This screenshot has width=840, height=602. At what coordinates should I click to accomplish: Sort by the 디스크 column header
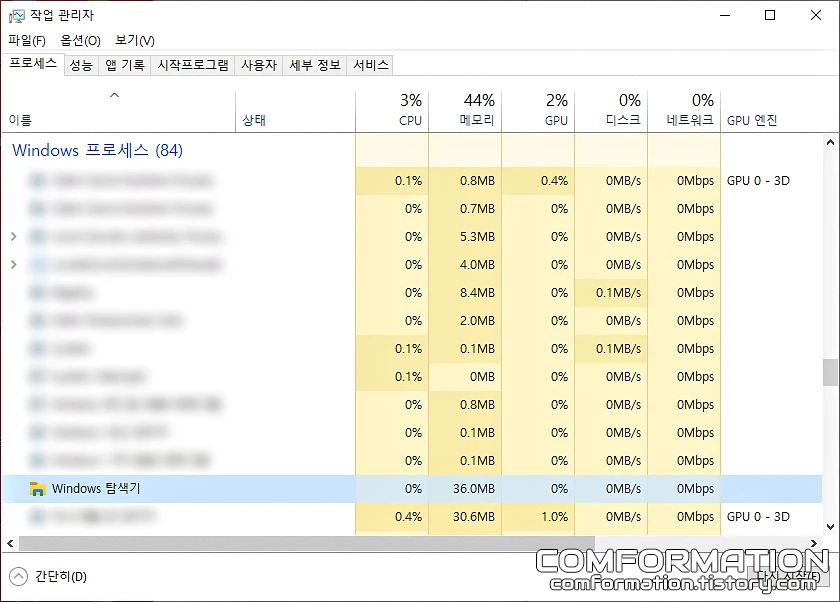click(611, 111)
